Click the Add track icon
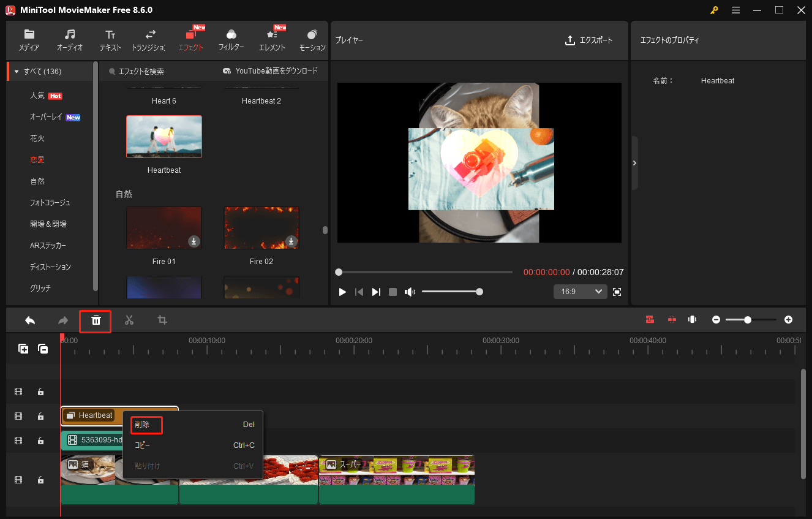Image resolution: width=812 pixels, height=519 pixels. pos(23,349)
